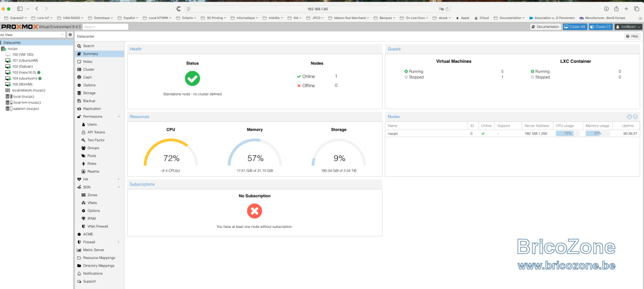The width and height of the screenshot is (644, 289).
Task: Open the root@pam user menu
Action: pos(628,26)
